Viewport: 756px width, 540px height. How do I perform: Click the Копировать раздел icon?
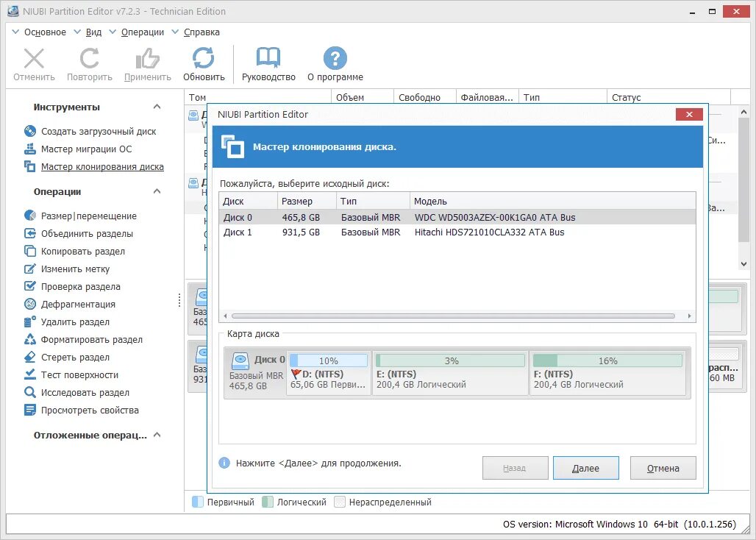pyautogui.click(x=30, y=251)
